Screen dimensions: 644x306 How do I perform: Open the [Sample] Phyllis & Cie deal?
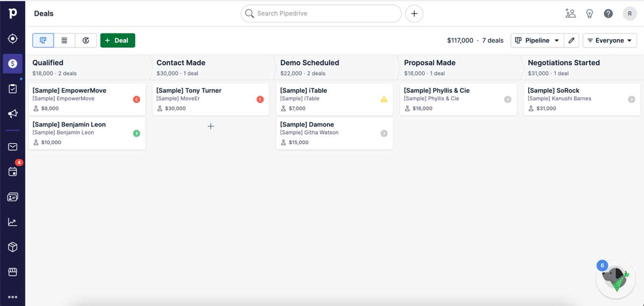click(458, 99)
